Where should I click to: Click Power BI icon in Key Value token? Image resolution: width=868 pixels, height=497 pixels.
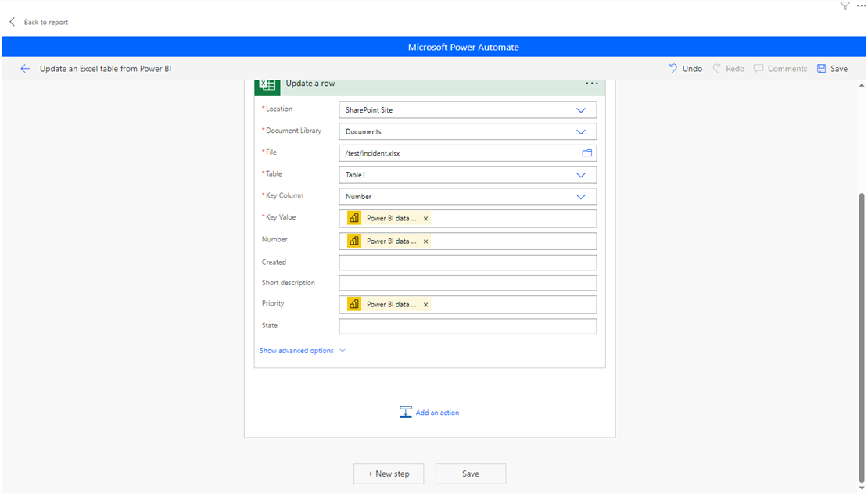pos(354,218)
